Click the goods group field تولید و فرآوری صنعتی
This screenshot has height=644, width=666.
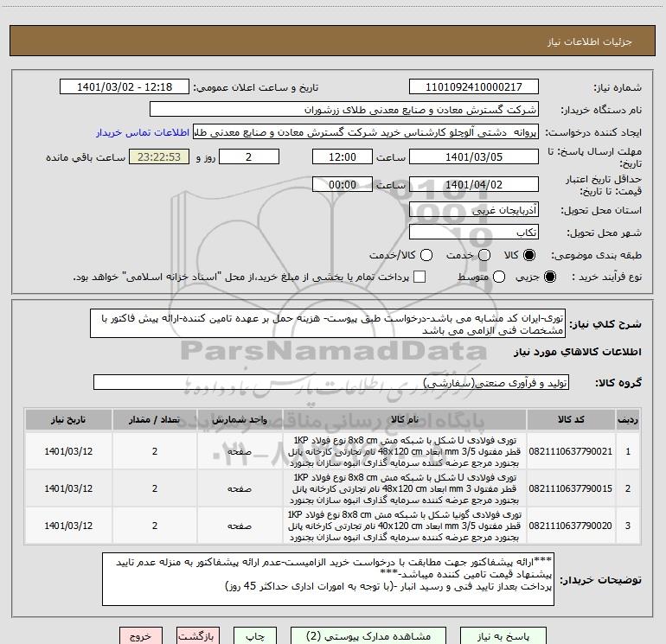331,383
